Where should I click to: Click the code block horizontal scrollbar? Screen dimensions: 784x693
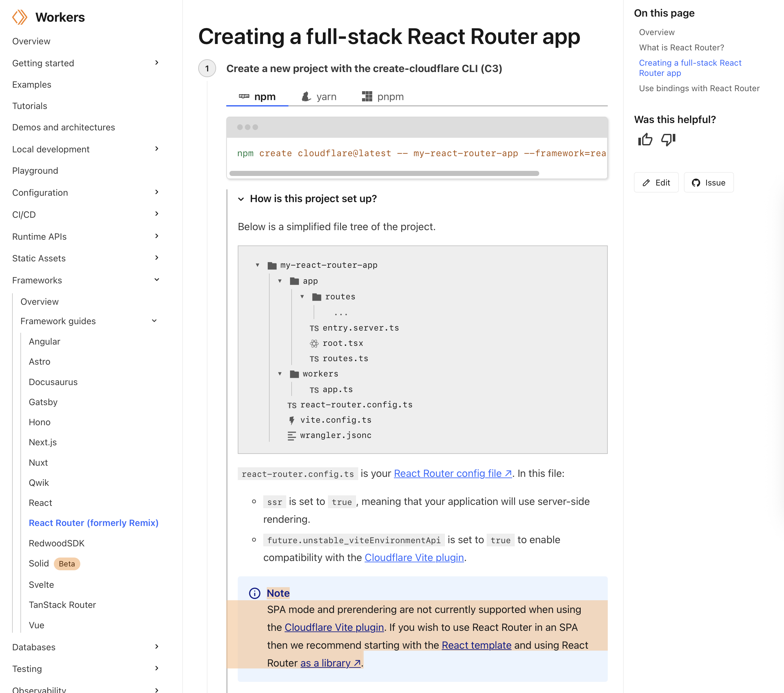coord(384,173)
